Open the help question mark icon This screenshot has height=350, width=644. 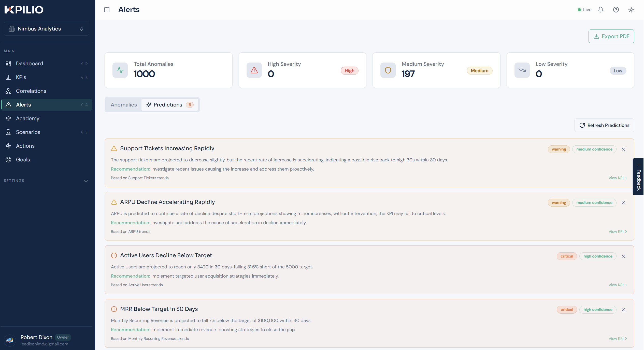point(616,10)
